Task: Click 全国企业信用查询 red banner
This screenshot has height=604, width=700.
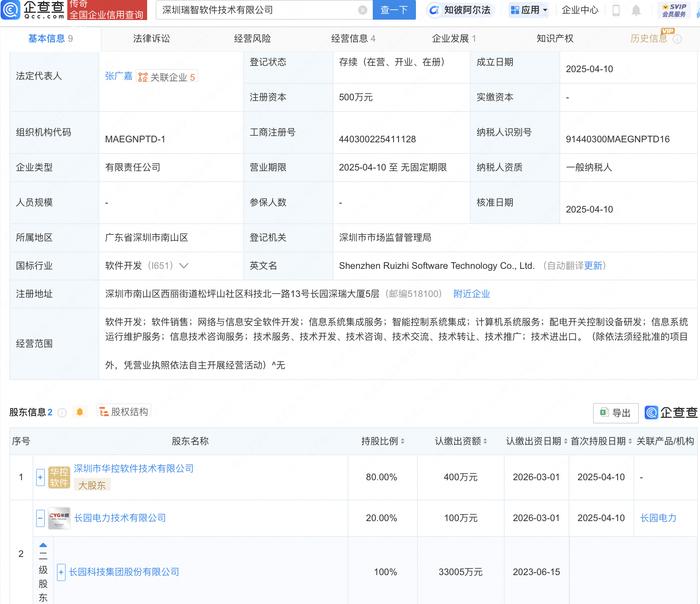Action: 107,10
